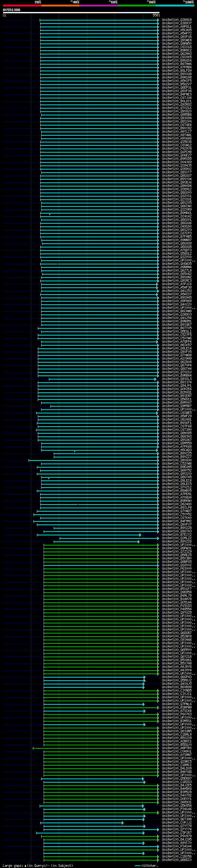Click the cyan ~100% identity legend segment
The width and height of the screenshot is (197, 868).
tap(175, 6)
